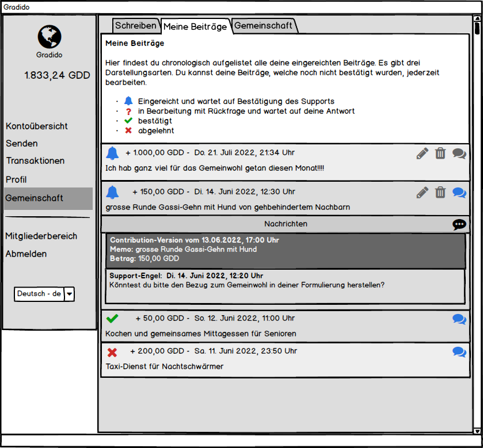The width and height of the screenshot is (483, 448).
Task: Open comments on the 1.000,00 GDD contribution
Action: [x=459, y=154]
